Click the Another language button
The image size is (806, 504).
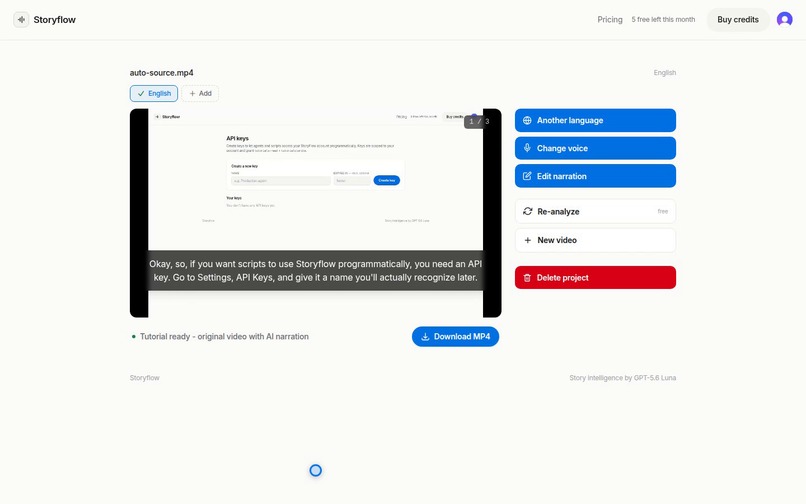pos(595,120)
